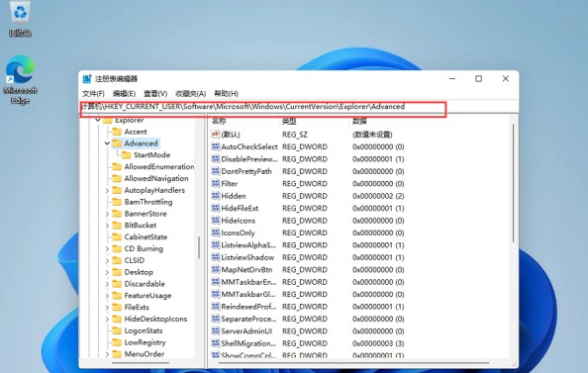Open the 编辑(E) menu
Screen dimensions: 588x373
pyautogui.click(x=124, y=93)
